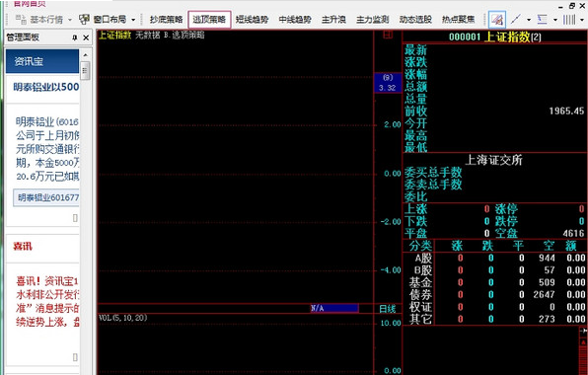Screen dimensions: 588x375
Task: Click the 窗口布局 window layout icon
Action: (x=85, y=19)
